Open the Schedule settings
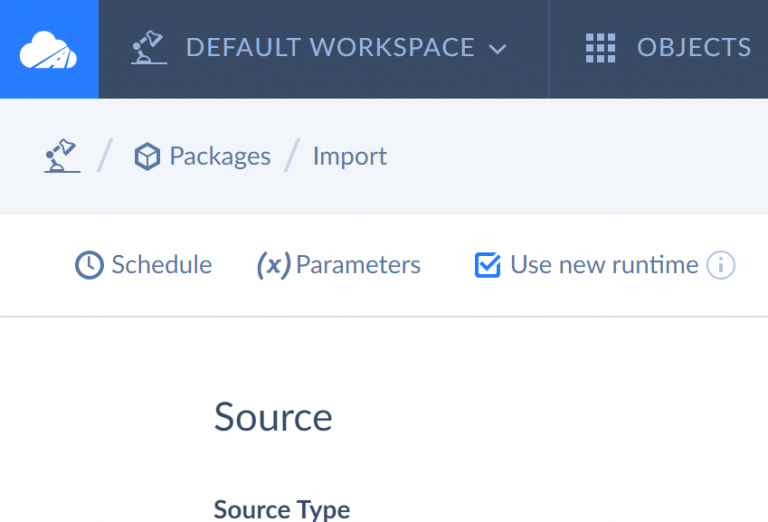 (161, 265)
